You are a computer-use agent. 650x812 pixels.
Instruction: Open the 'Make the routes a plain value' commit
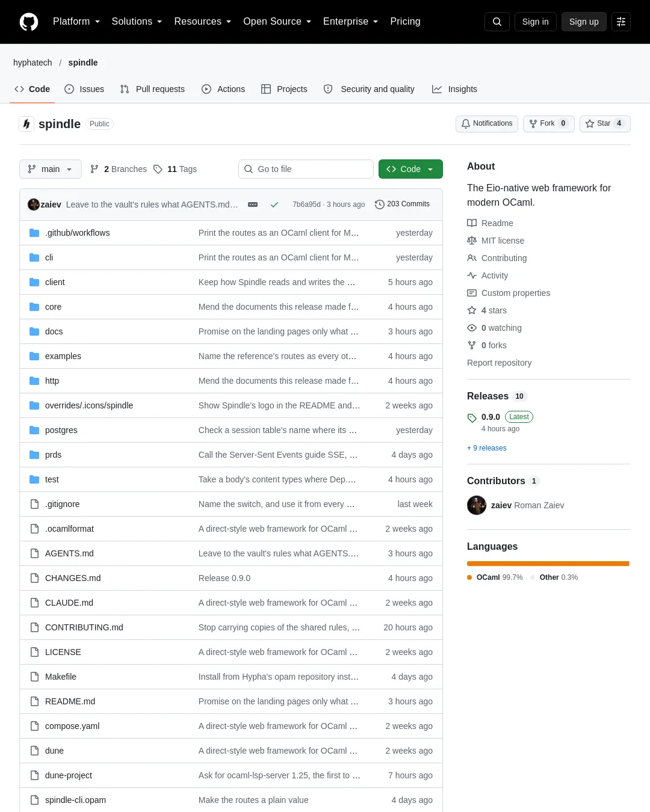tap(253, 800)
